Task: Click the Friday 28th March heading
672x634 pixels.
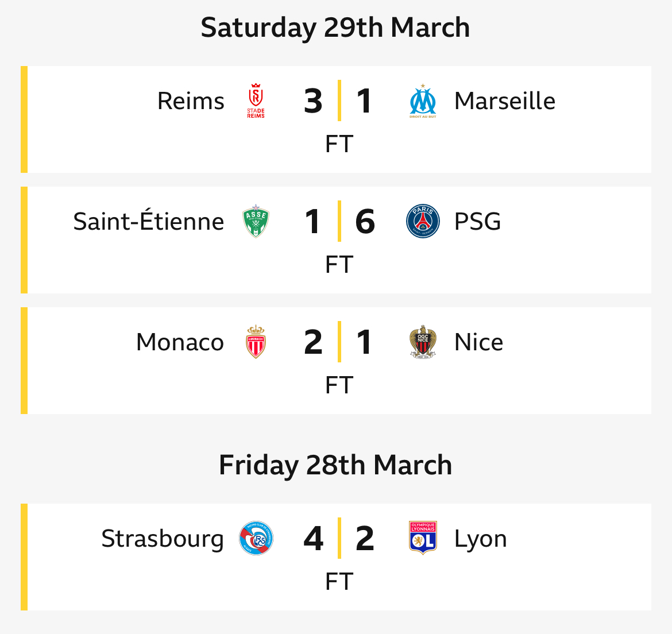Action: click(335, 465)
